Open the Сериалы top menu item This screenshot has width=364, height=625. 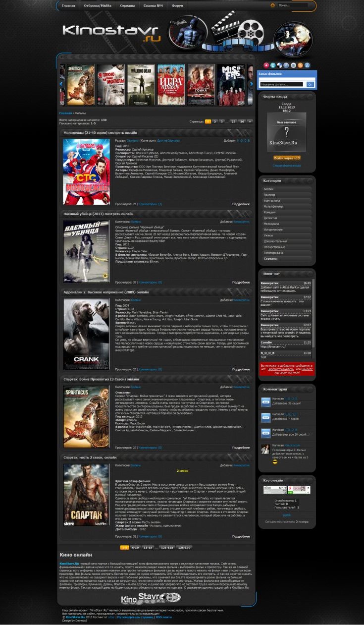tap(127, 6)
